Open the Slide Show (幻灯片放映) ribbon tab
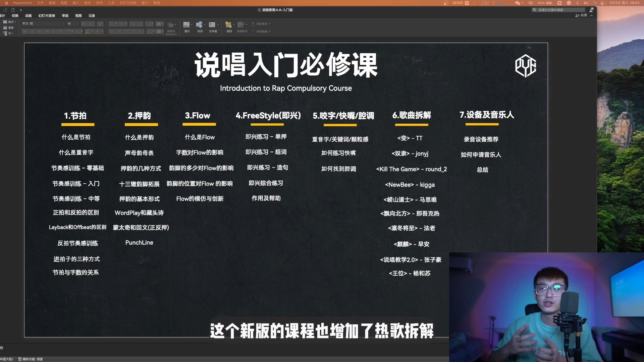Viewport: 644px width, 362px height. (47, 16)
